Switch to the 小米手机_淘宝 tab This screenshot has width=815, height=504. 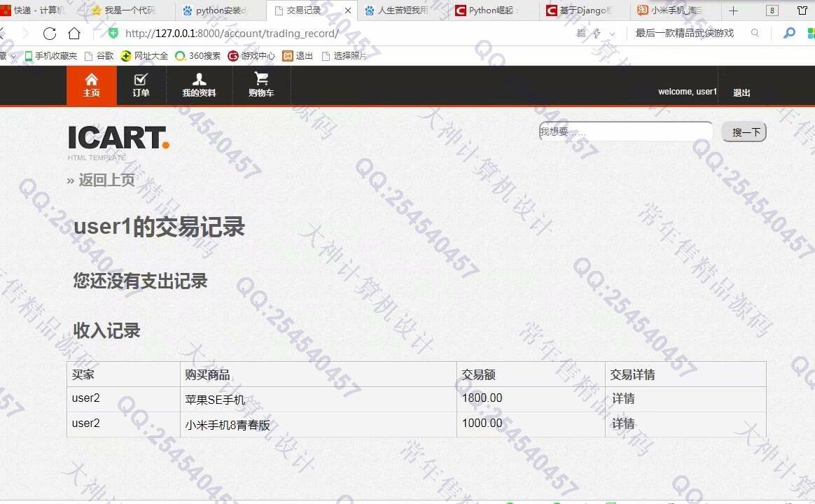(675, 10)
